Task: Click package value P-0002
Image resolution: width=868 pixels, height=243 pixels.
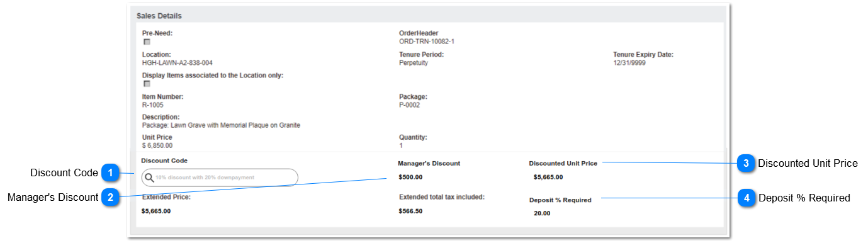Action: [409, 105]
